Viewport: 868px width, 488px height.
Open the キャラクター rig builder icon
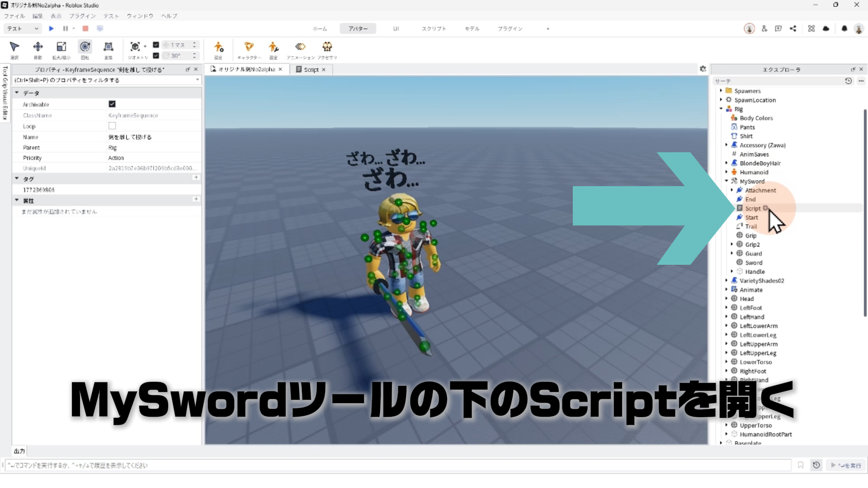249,47
